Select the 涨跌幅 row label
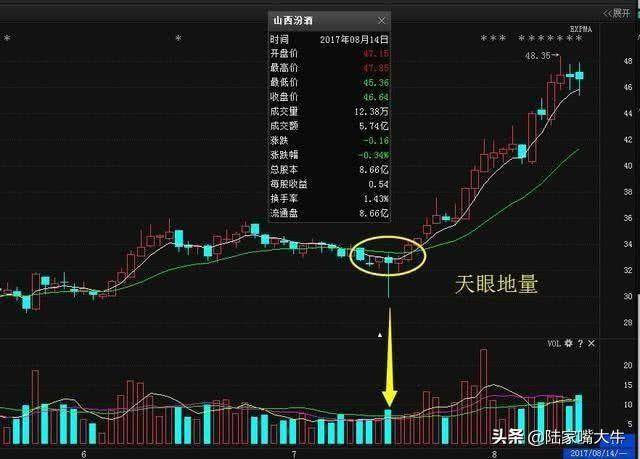Viewport: 640px width, 459px height. (x=284, y=155)
